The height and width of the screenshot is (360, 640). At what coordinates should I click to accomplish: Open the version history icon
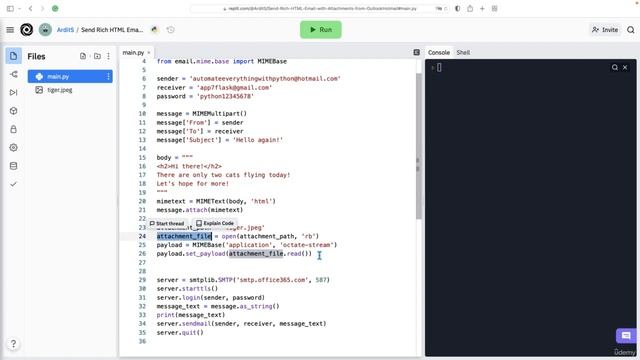pos(171,29)
